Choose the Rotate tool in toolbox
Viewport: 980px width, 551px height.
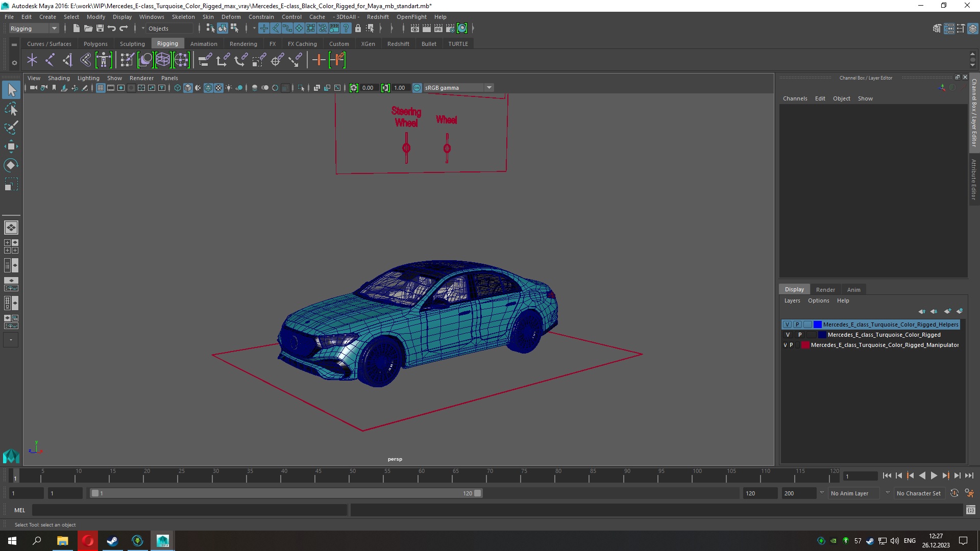pyautogui.click(x=11, y=165)
